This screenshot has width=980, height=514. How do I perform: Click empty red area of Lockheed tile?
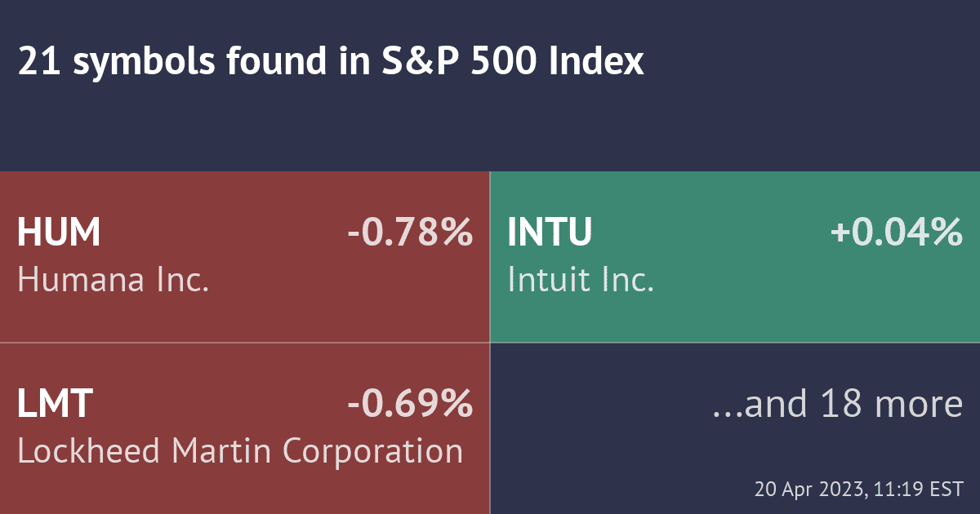click(x=245, y=490)
